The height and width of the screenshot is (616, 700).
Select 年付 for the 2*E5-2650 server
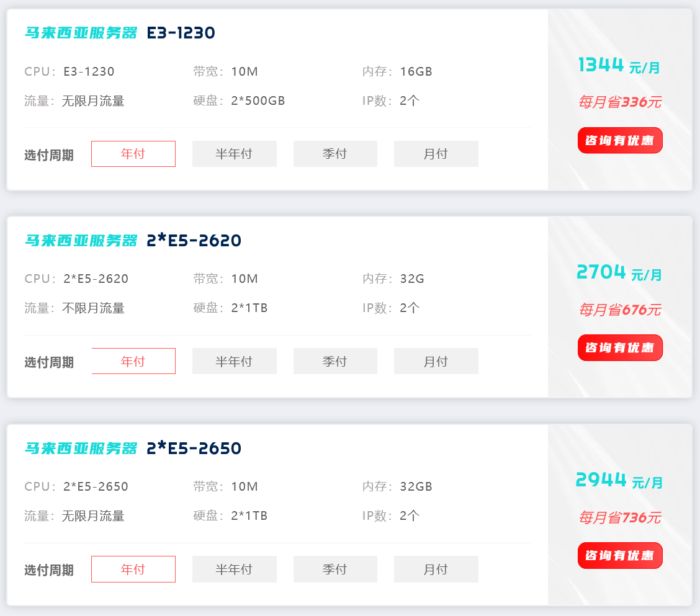133,569
